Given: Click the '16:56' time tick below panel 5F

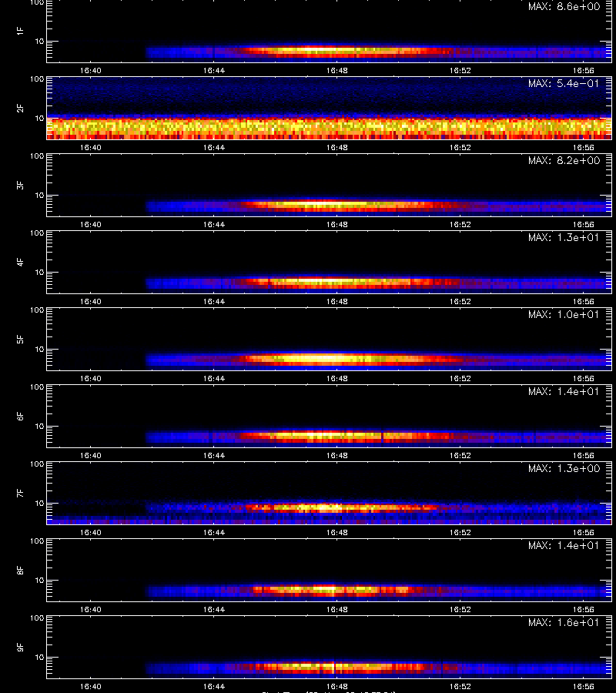Looking at the screenshot, I should pos(584,378).
